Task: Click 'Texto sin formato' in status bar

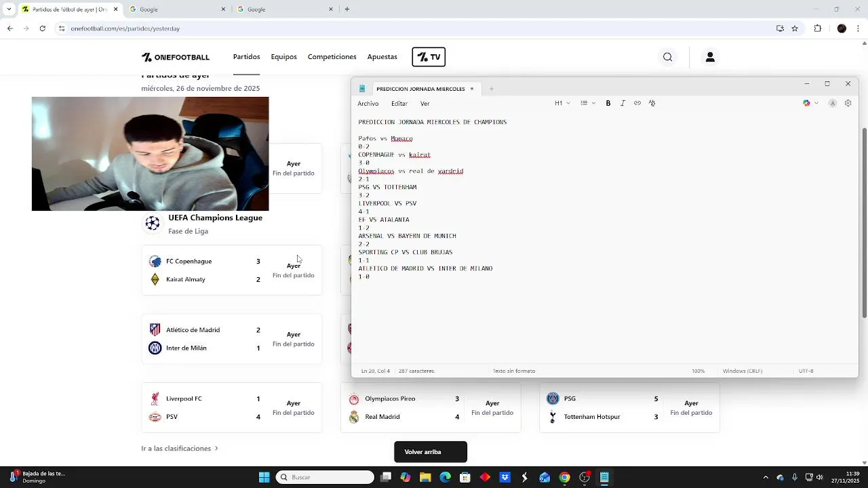Action: [x=514, y=371]
